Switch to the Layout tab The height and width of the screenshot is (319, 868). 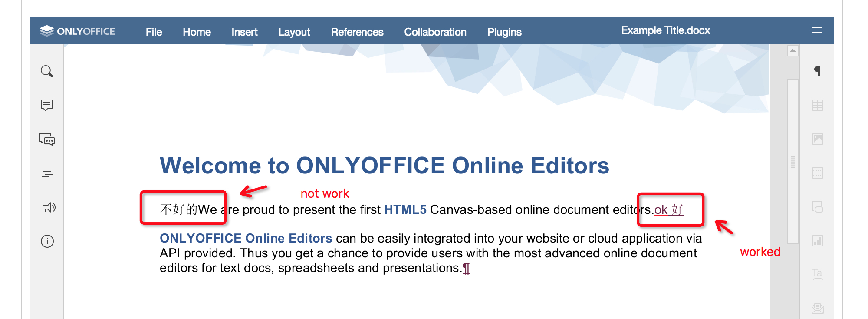(x=294, y=32)
